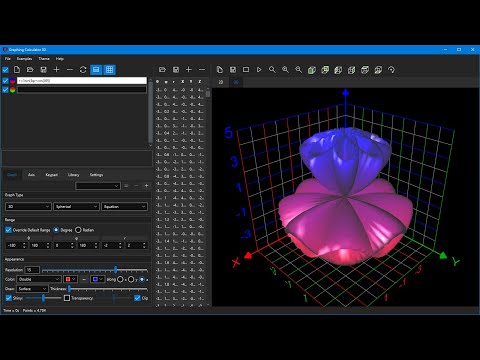Image resolution: width=480 pixels, height=360 pixels.
Task: Save equations using the equation toolbar floppy icon
Action: (43, 70)
